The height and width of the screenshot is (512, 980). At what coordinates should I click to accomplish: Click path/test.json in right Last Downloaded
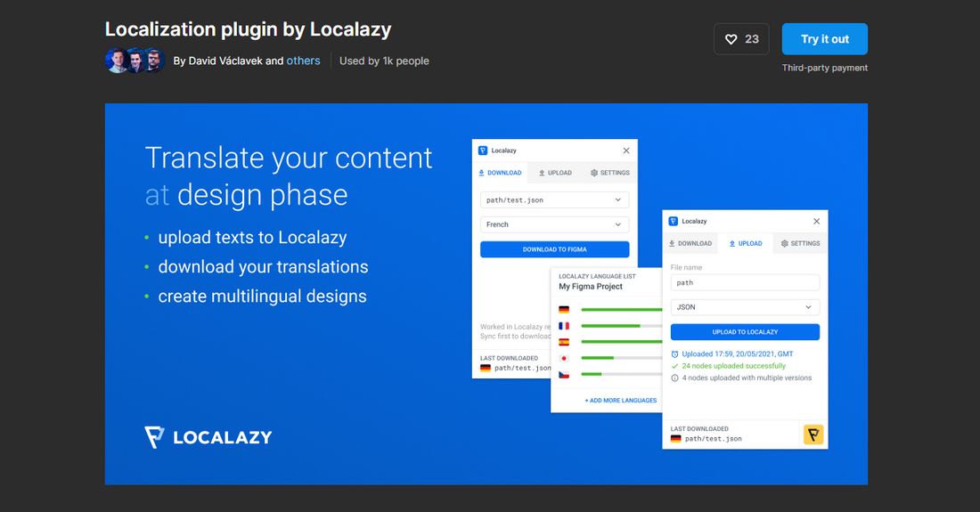(x=713, y=439)
